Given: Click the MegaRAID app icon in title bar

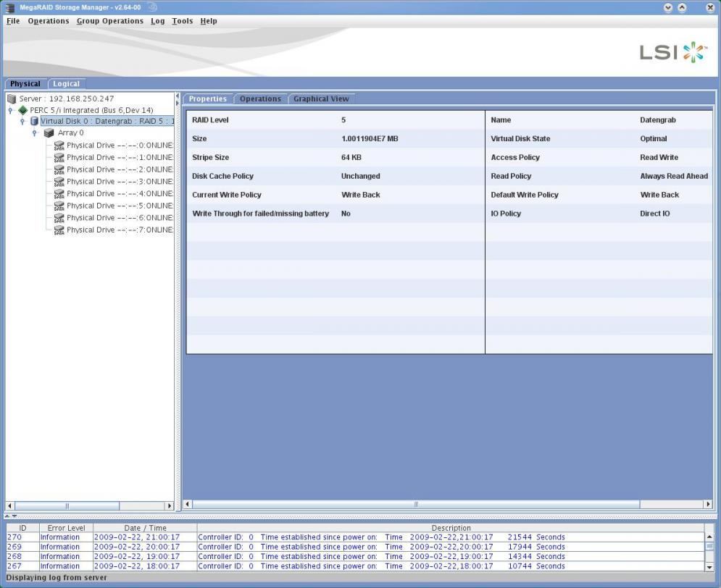Looking at the screenshot, I should pos(9,7).
